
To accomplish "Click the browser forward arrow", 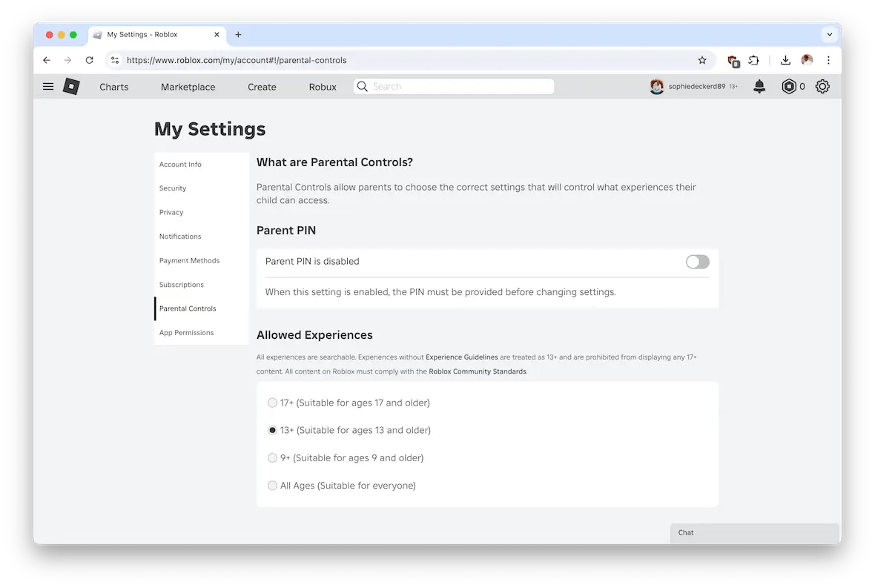I will coord(67,60).
